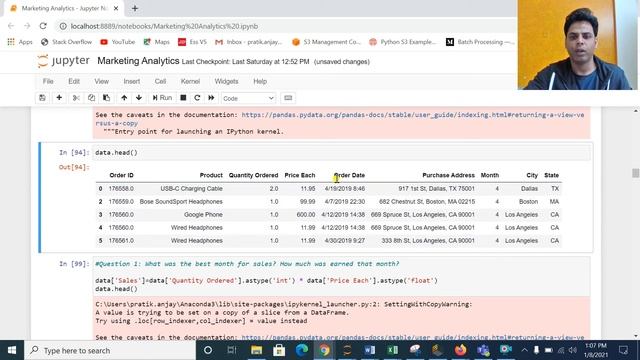The width and height of the screenshot is (640, 360).
Task: Open the Cell menu
Action: point(160,81)
